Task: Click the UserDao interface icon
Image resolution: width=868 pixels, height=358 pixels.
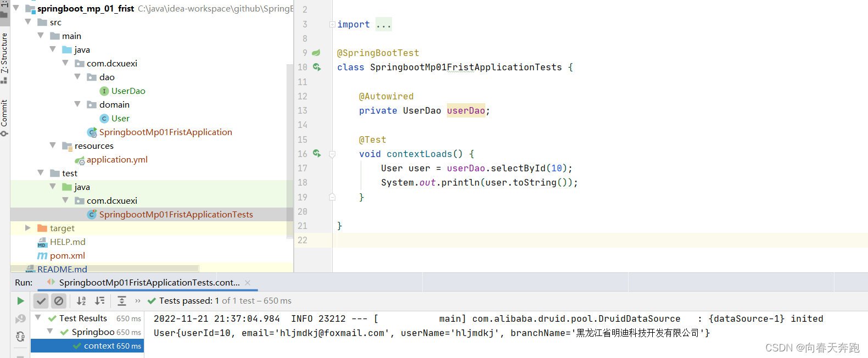Action: click(104, 91)
